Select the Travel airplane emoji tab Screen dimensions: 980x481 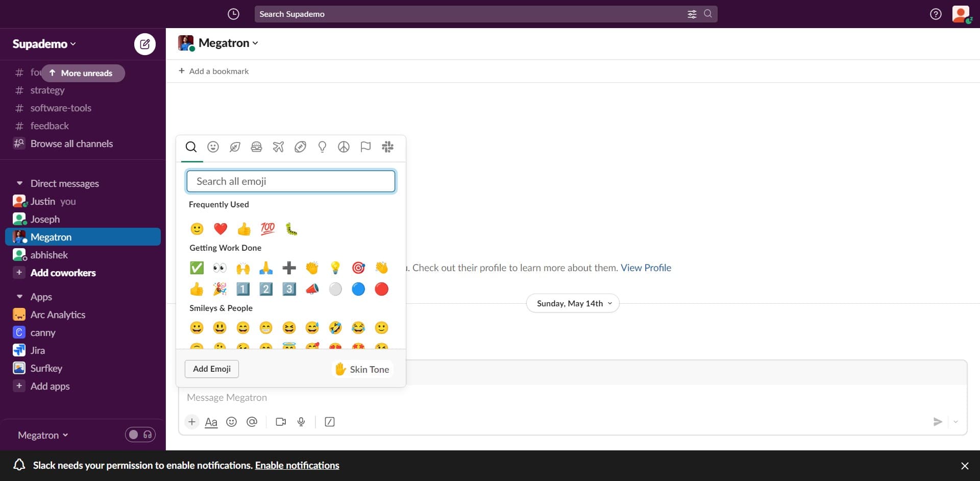(x=278, y=147)
